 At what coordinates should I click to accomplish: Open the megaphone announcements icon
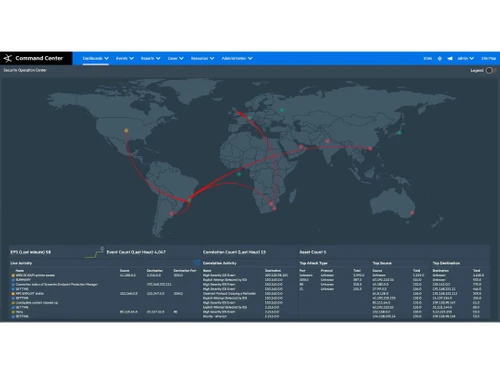point(450,58)
